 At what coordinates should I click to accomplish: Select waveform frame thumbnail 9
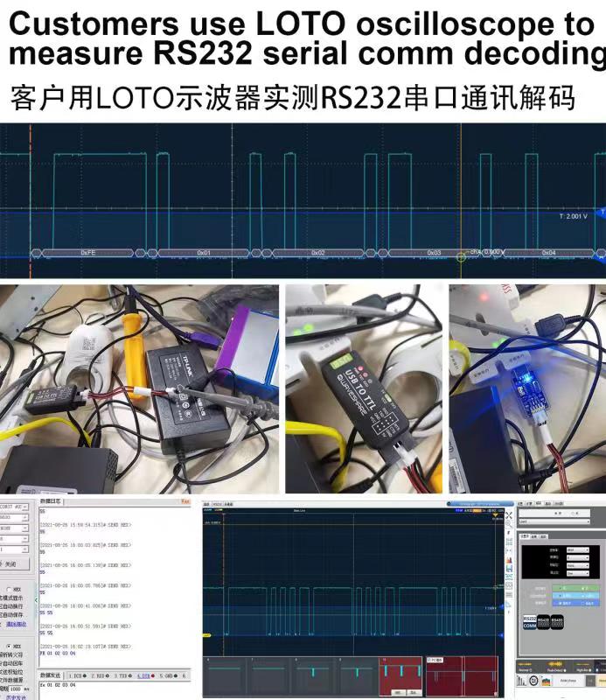click(357, 676)
